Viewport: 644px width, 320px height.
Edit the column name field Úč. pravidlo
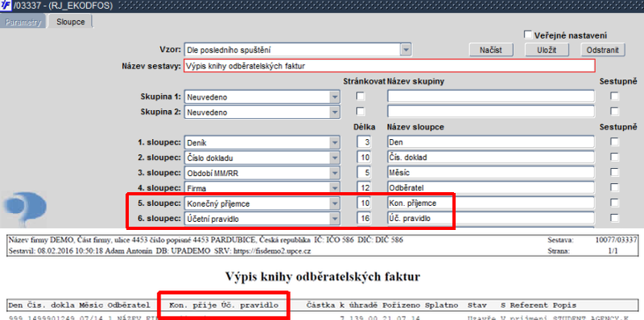click(491, 218)
